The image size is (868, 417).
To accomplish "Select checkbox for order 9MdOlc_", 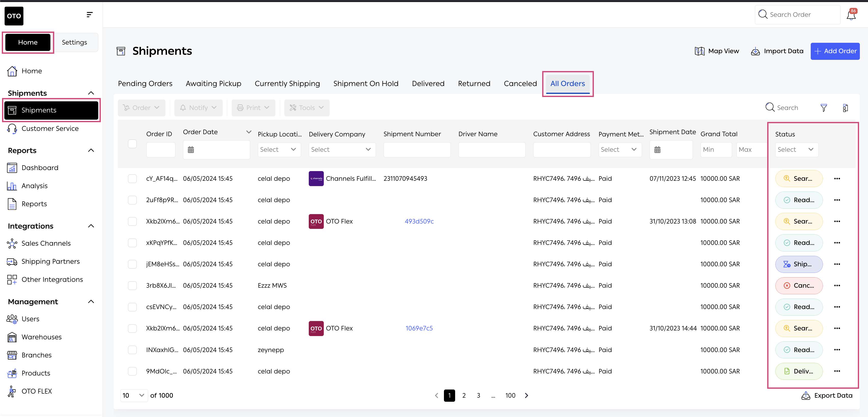I will click(132, 371).
